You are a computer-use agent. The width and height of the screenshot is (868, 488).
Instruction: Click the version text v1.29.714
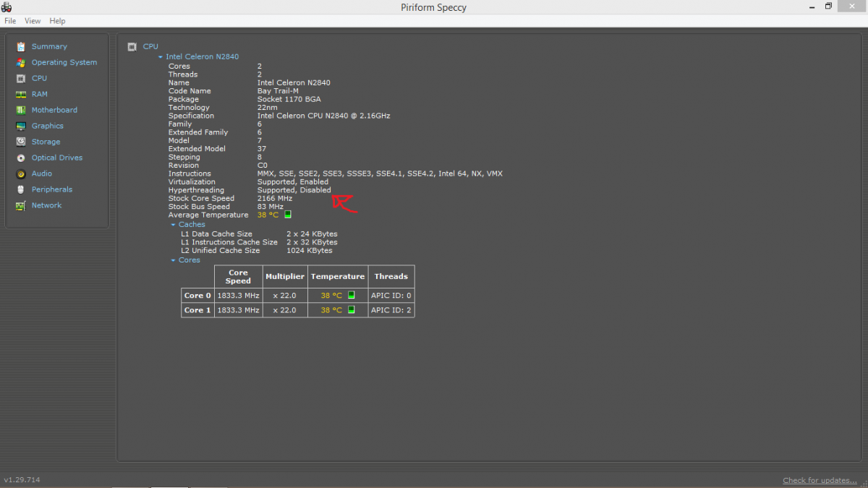point(23,480)
